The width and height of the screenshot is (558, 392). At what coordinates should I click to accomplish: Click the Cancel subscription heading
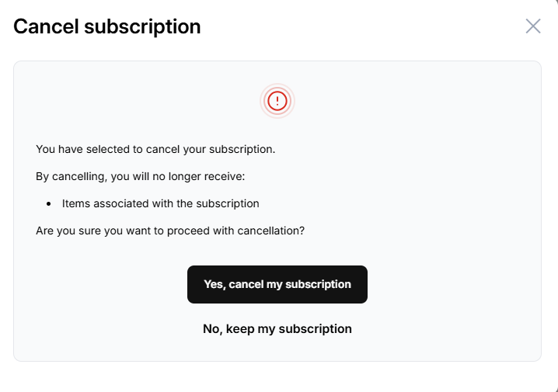coord(107,26)
